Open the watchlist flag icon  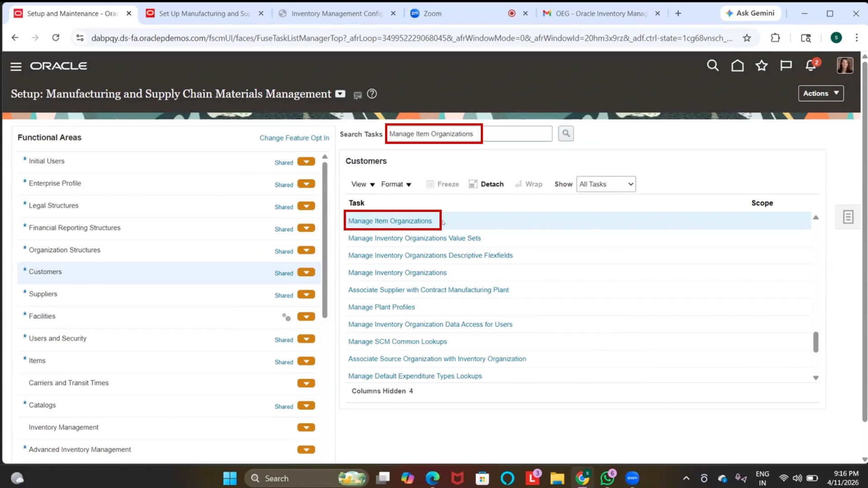(x=786, y=66)
